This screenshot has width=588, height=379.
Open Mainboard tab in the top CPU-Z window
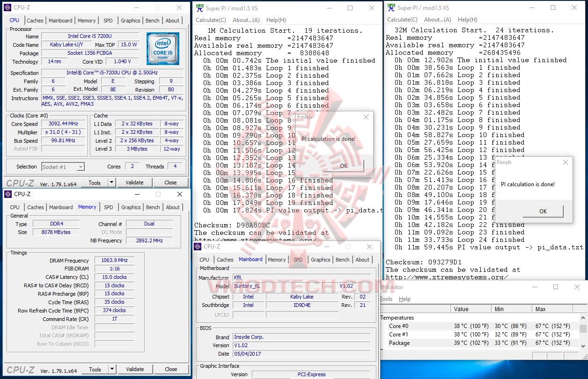[x=60, y=21]
